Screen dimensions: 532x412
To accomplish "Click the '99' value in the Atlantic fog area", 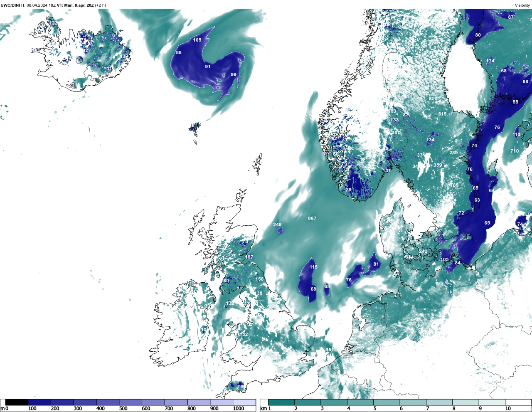I will [234, 75].
